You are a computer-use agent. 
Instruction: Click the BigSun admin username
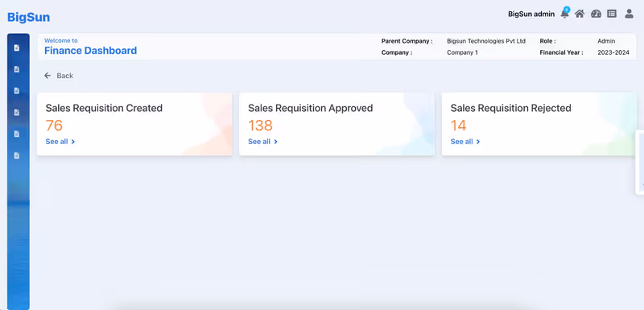click(x=531, y=14)
